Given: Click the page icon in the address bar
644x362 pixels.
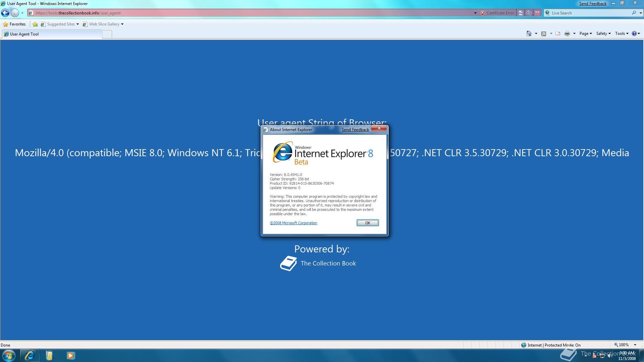Looking at the screenshot, I should 31,13.
